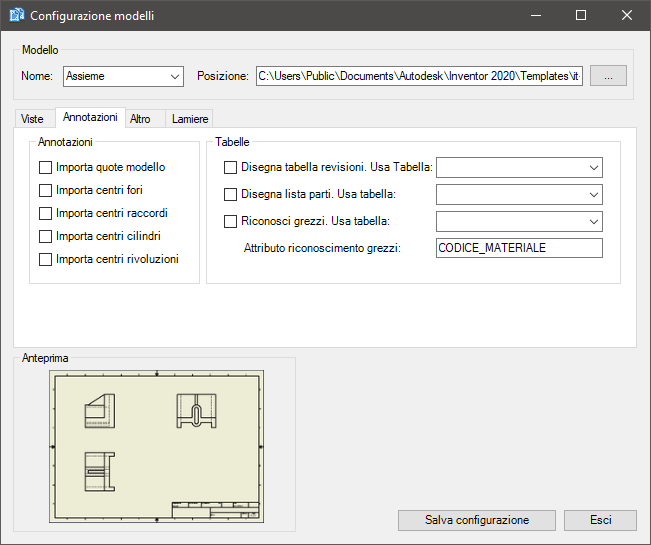The image size is (651, 545).
Task: Toggle Disegna lista parti checkbox
Action: [230, 194]
